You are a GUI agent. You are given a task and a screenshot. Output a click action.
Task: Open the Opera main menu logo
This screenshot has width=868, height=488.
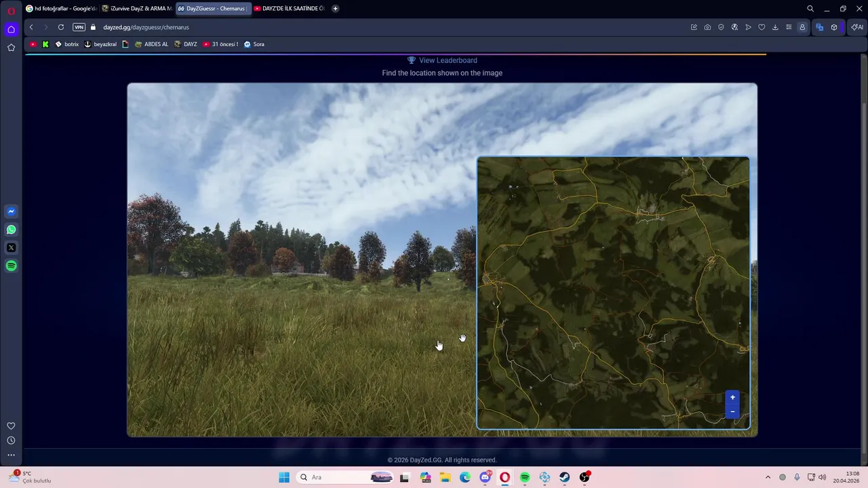[11, 10]
